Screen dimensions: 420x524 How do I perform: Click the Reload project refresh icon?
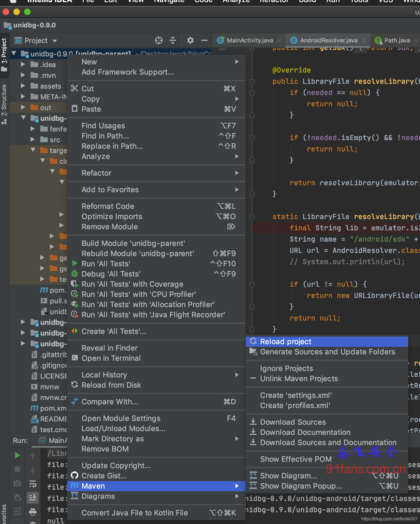[253, 341]
